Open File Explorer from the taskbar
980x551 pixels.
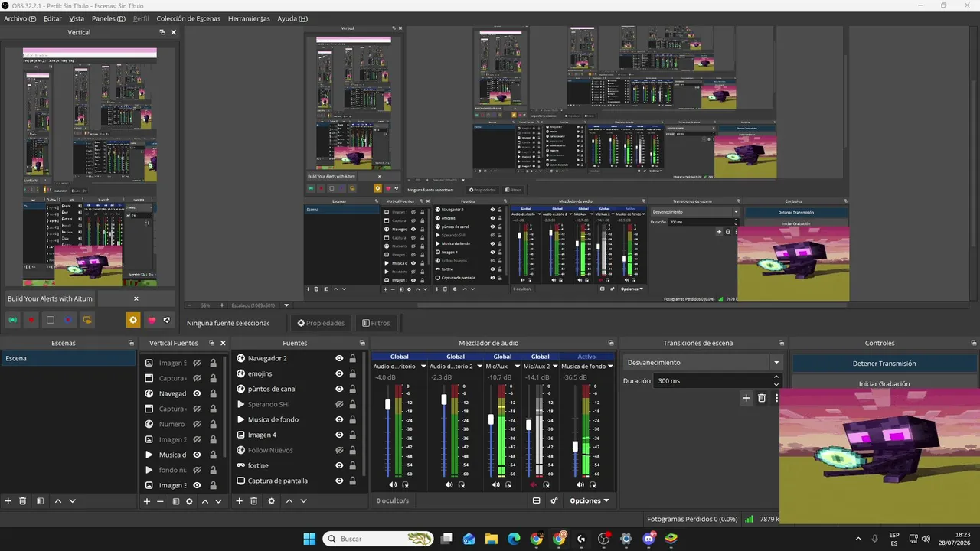[492, 539]
